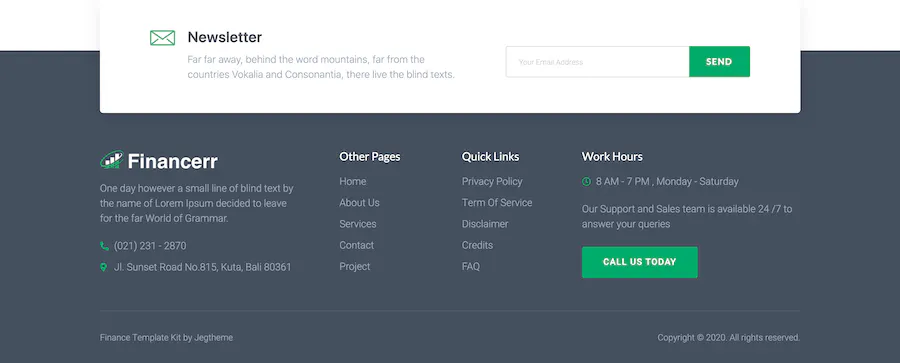900x363 pixels.
Task: Click the Jl. Sunset Road address
Action: 203,267
